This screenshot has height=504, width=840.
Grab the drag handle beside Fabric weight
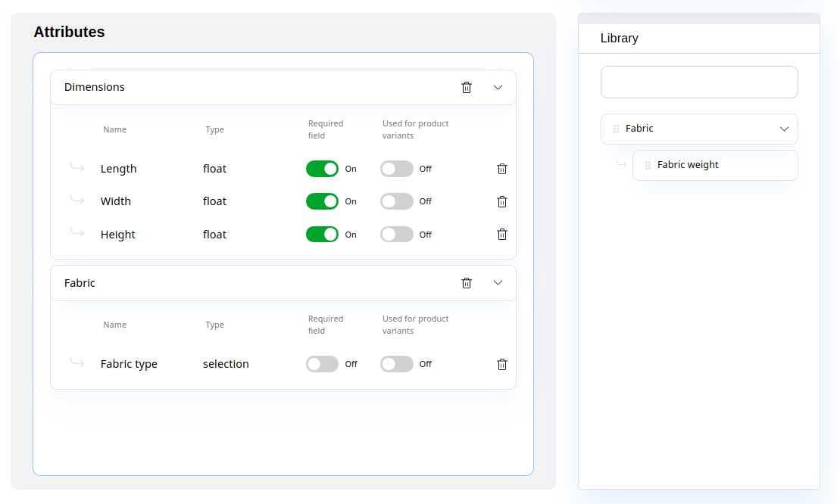tap(648, 165)
